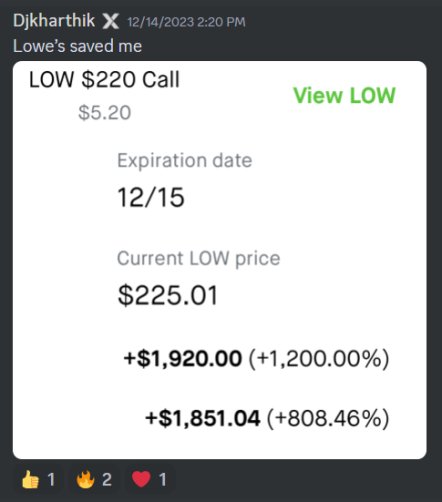Click the Current LOW price label

198,259
